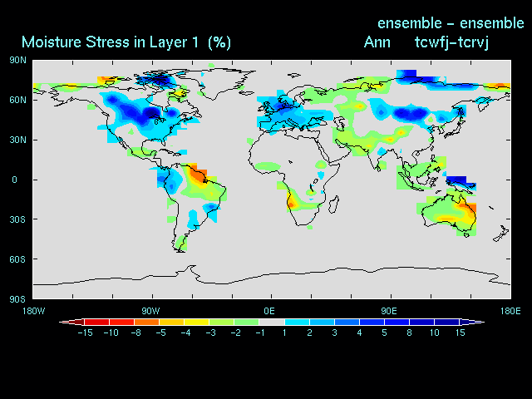532x399 pixels.
Task: Click the '90E' longitude label
Action: tap(389, 311)
